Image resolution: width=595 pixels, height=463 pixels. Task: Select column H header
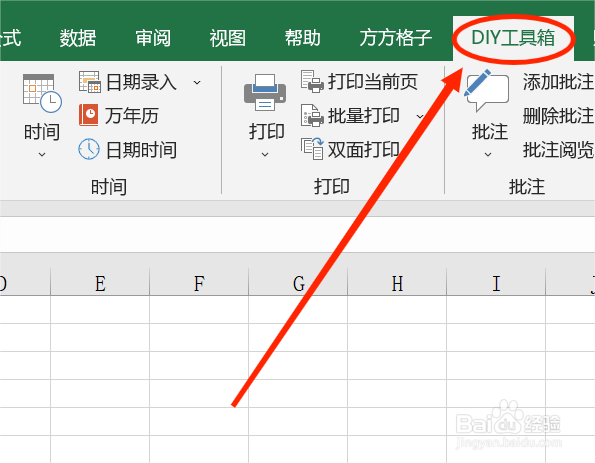point(397,283)
